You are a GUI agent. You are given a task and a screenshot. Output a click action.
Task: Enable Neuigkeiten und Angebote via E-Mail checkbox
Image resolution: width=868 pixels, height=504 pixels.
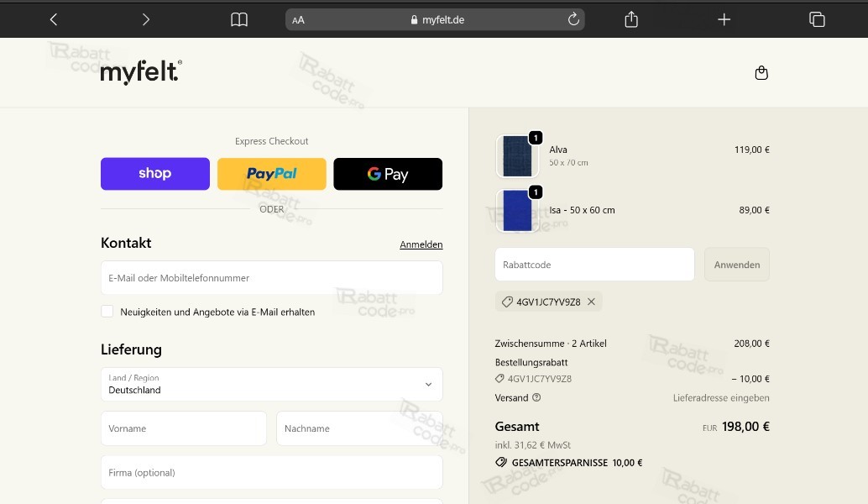point(107,312)
